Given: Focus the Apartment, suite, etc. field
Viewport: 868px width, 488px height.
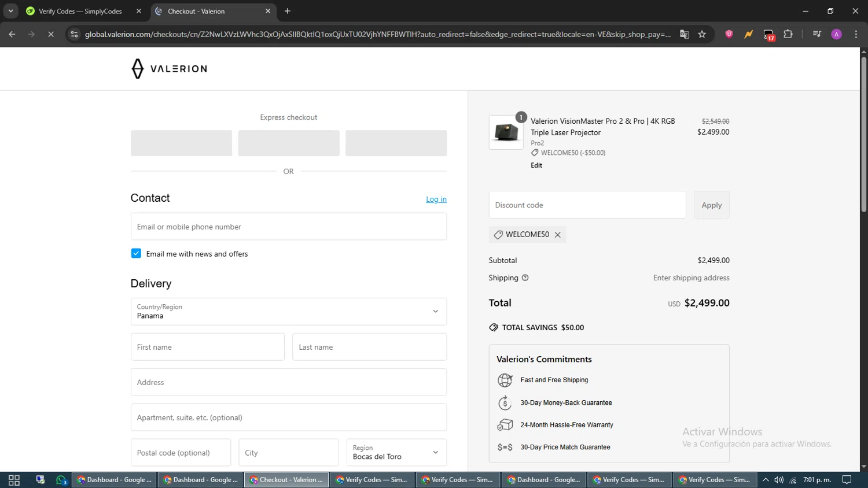Looking at the screenshot, I should pyautogui.click(x=289, y=417).
